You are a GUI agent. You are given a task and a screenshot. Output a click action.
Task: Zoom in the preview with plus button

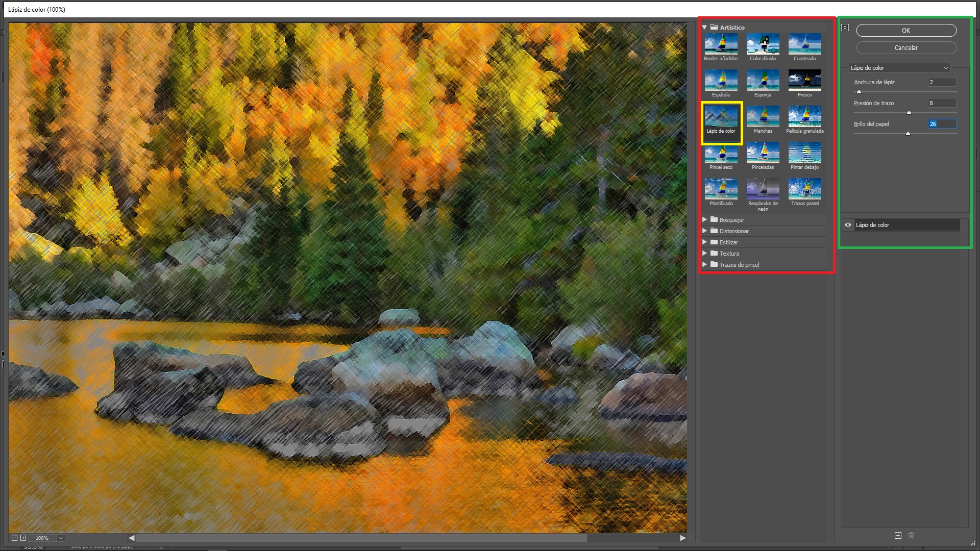click(x=23, y=538)
